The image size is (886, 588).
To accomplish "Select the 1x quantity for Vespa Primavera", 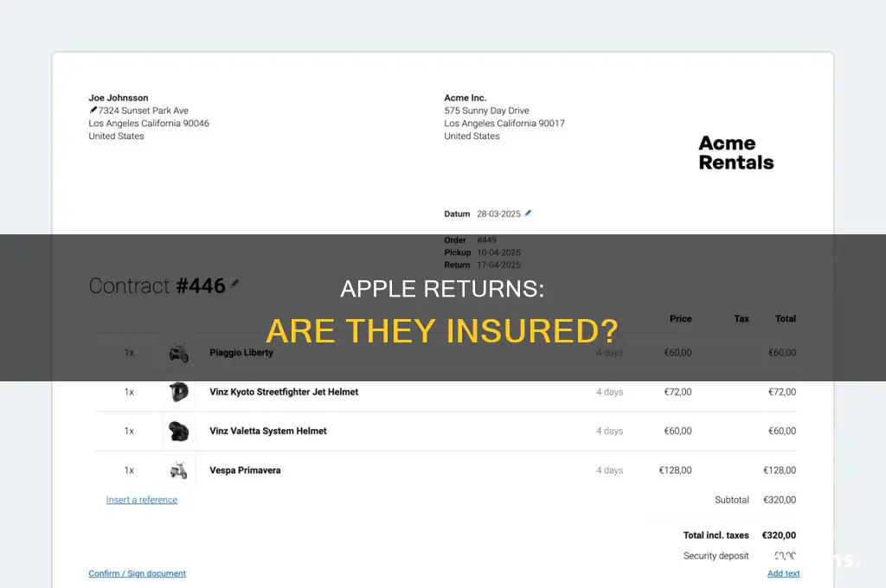I will coord(129,470).
